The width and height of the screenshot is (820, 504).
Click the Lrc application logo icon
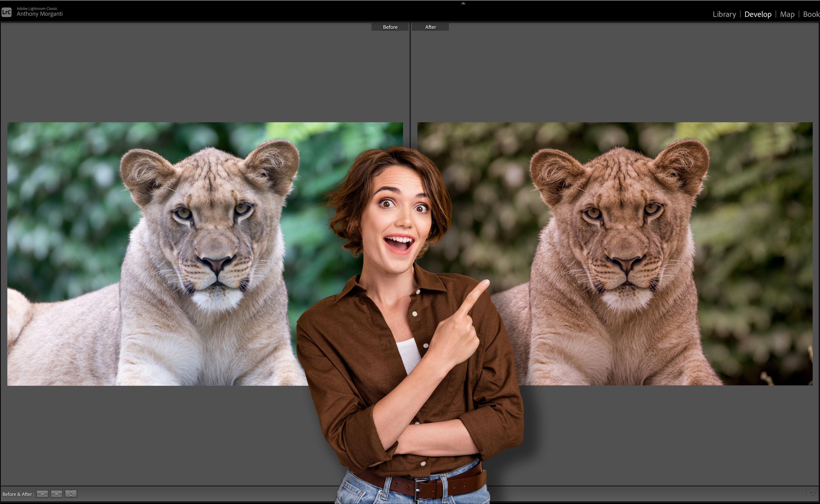coord(7,12)
